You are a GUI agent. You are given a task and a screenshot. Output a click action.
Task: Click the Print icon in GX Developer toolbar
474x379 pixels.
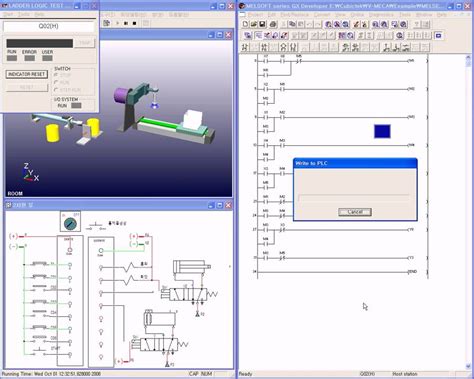(x=273, y=24)
